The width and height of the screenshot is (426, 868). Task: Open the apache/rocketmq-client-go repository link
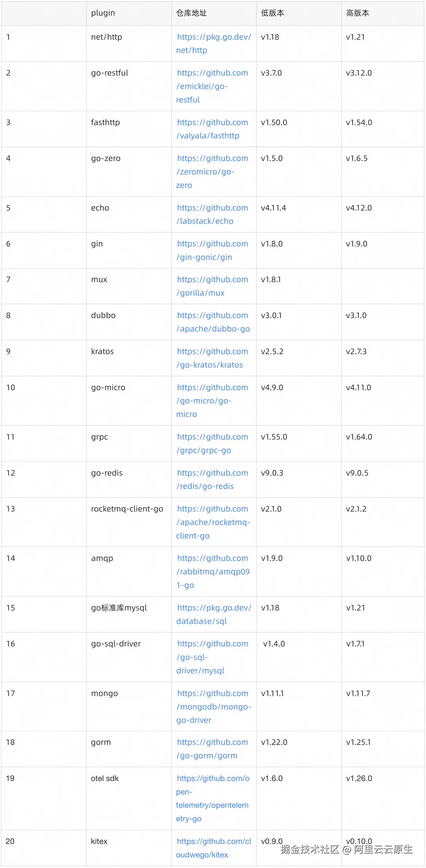[213, 522]
